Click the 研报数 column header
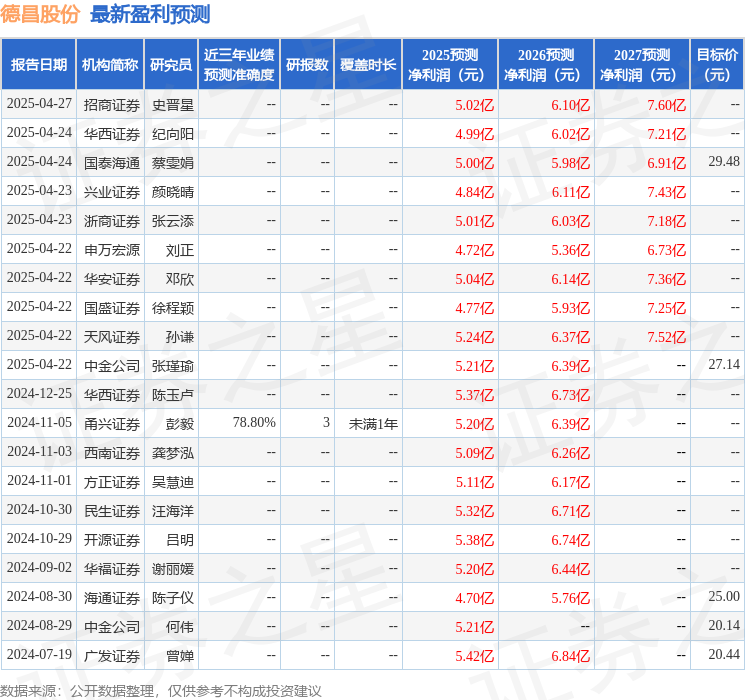Image resolution: width=745 pixels, height=700 pixels. point(307,65)
